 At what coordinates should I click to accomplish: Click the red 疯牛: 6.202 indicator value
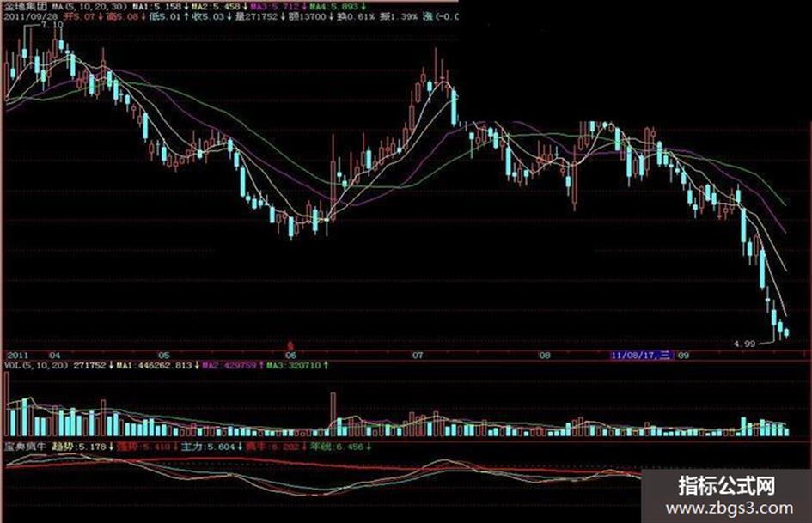point(272,446)
